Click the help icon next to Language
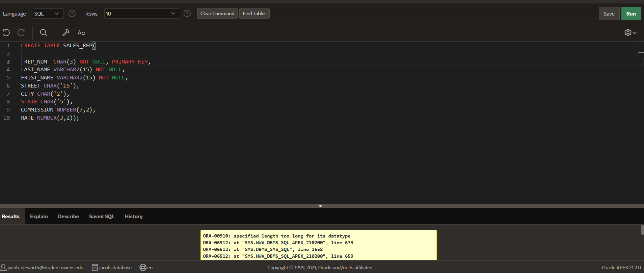 click(72, 14)
